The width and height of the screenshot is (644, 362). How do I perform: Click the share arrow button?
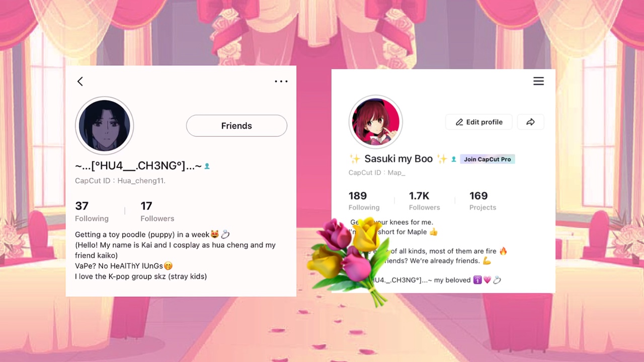pyautogui.click(x=530, y=122)
